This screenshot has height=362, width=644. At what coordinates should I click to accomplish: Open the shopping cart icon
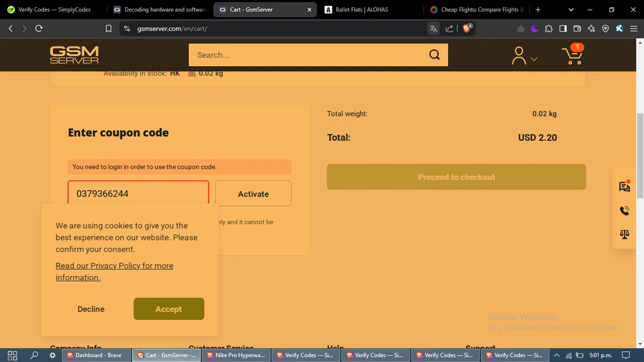573,54
